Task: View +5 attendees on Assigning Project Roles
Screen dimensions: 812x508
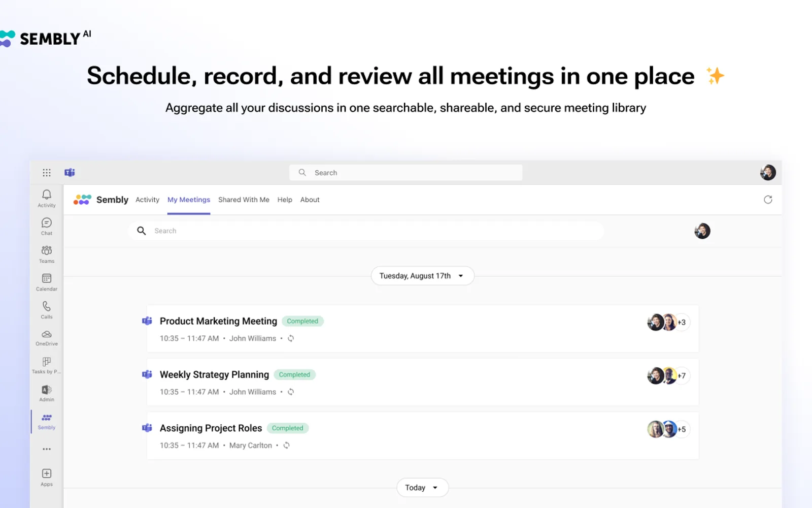Action: (x=682, y=429)
